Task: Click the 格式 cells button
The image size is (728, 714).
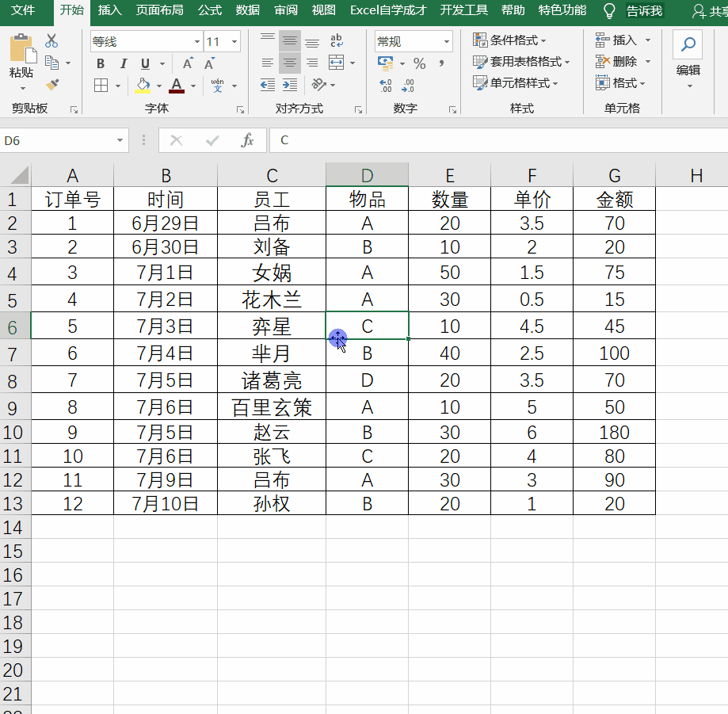Action: [620, 83]
